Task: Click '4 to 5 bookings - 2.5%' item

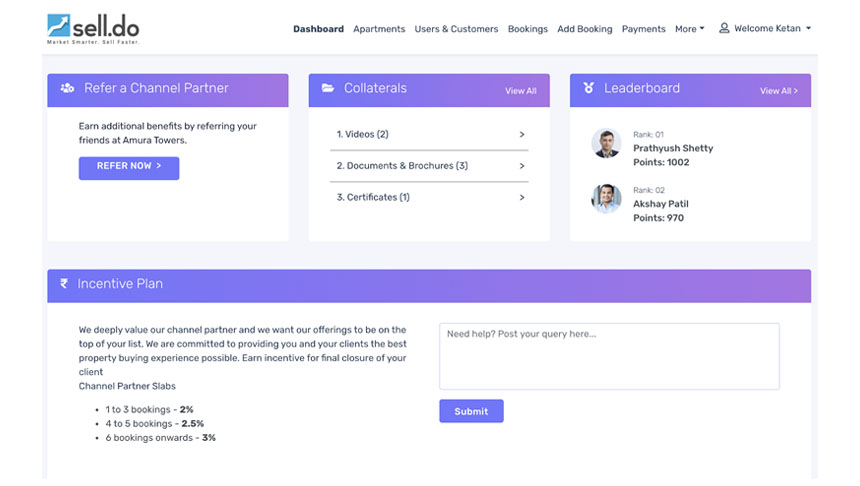Action: pos(155,424)
